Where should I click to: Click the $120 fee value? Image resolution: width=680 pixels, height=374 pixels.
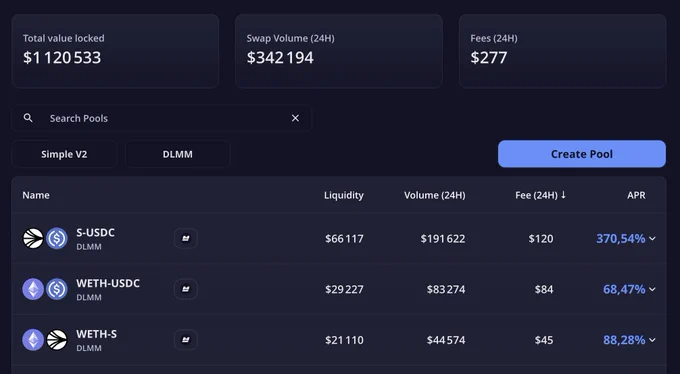click(x=541, y=239)
